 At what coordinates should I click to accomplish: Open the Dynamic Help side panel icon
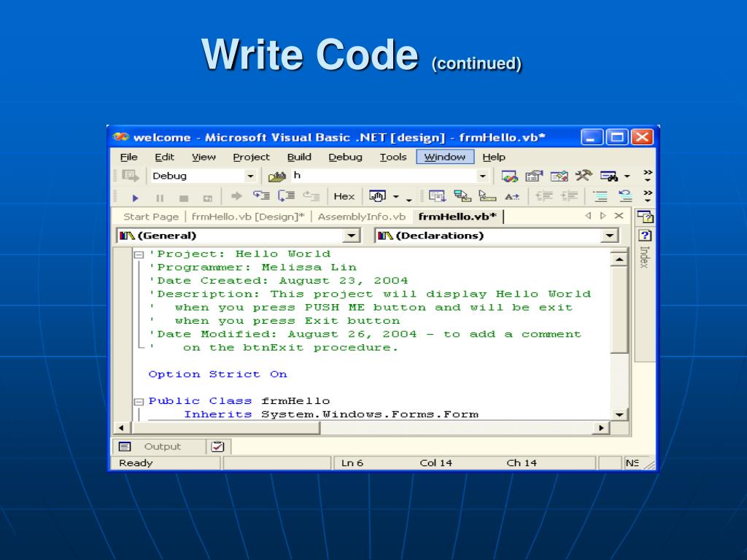[645, 217]
